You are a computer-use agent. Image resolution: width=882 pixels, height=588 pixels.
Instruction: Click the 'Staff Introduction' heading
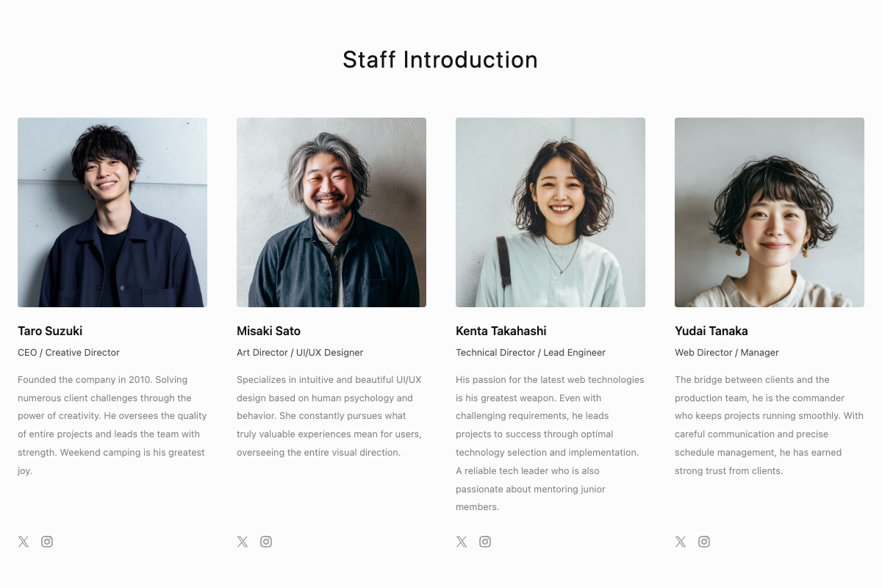[x=440, y=60]
